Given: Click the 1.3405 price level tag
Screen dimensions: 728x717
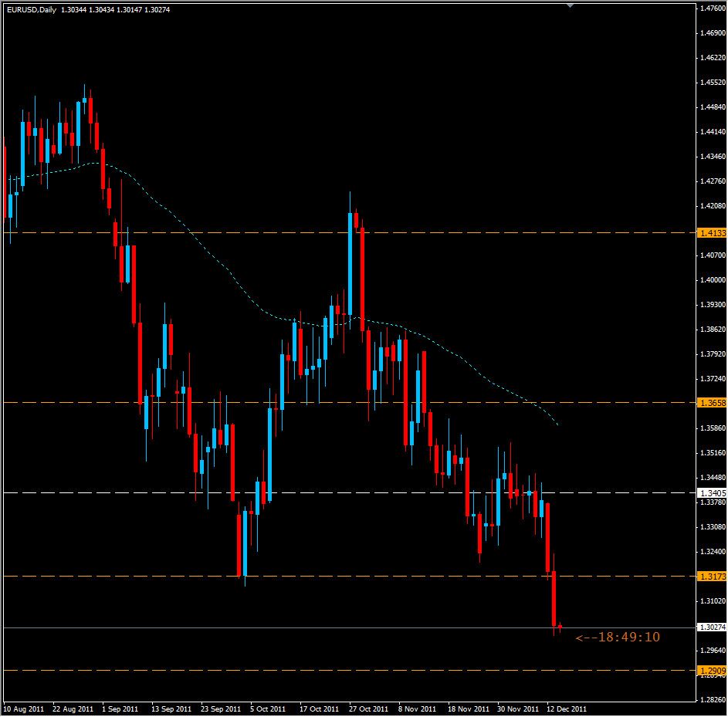Looking at the screenshot, I should [709, 492].
